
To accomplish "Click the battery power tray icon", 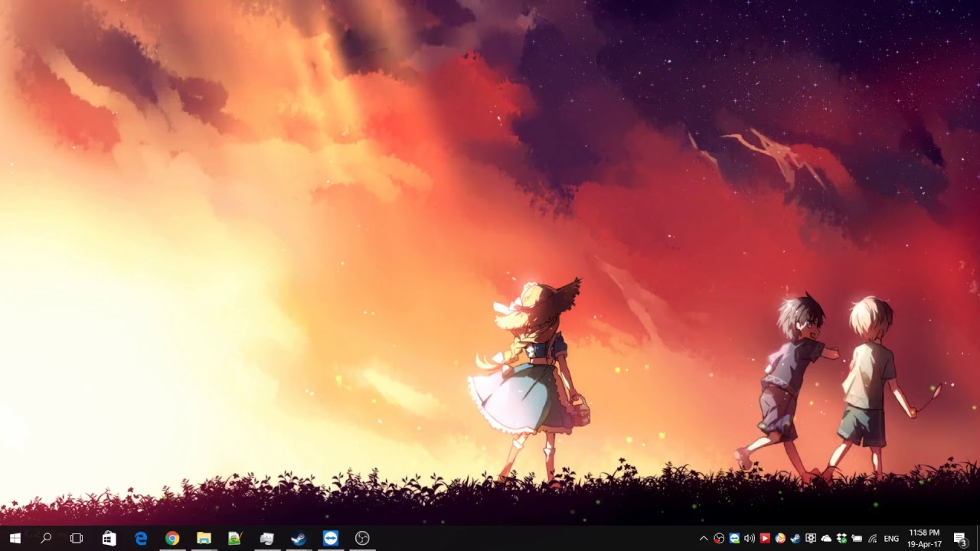I will click(857, 539).
